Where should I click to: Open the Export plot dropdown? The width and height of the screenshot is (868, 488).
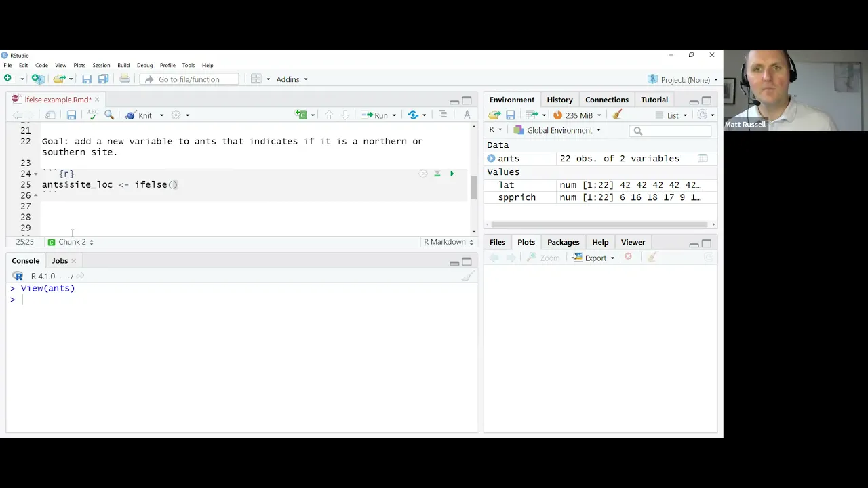(x=593, y=258)
